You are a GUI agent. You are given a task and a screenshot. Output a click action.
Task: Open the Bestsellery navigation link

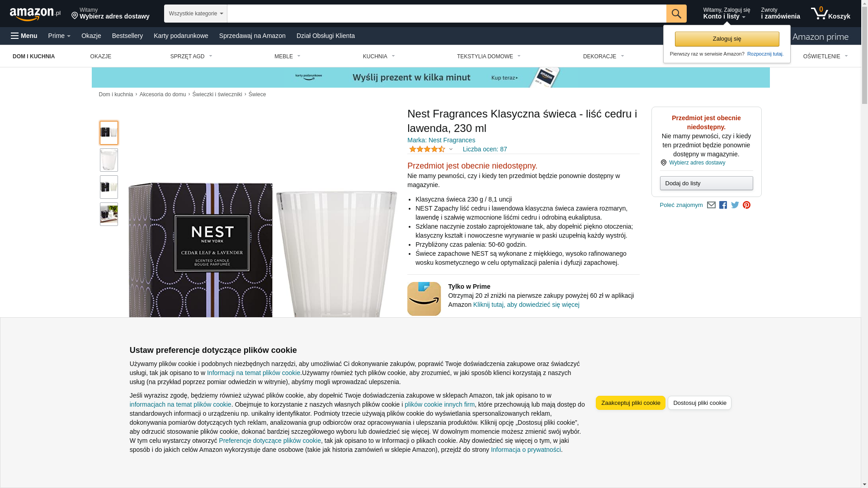point(127,36)
